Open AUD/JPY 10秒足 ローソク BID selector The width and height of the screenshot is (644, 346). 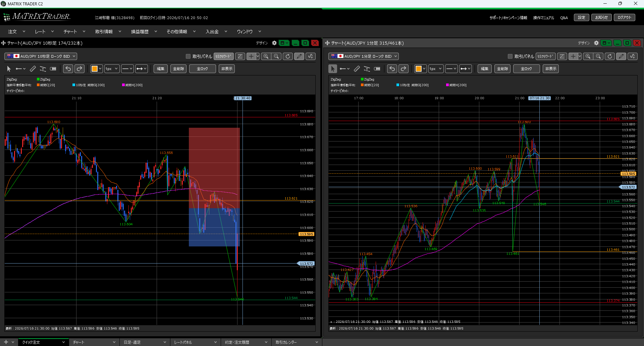point(41,56)
